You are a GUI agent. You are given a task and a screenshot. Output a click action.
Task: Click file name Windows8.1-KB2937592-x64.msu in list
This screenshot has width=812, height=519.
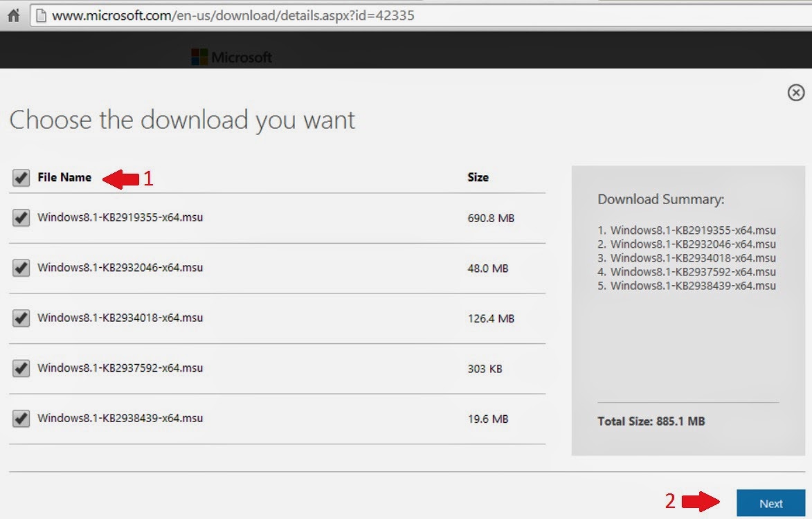pos(120,368)
